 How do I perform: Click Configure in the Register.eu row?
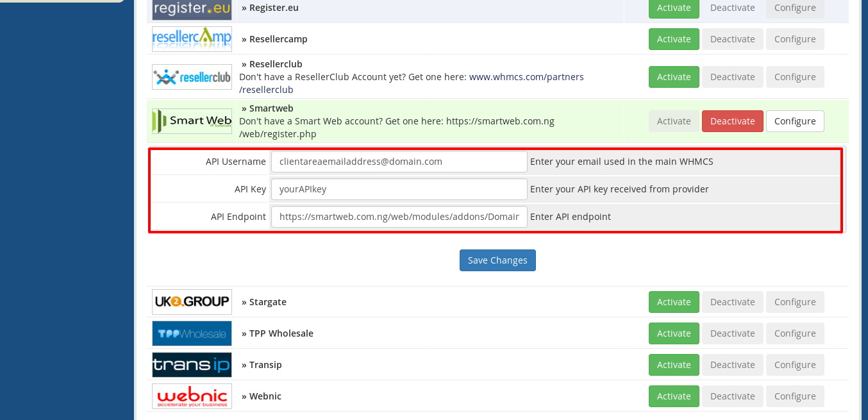point(795,8)
